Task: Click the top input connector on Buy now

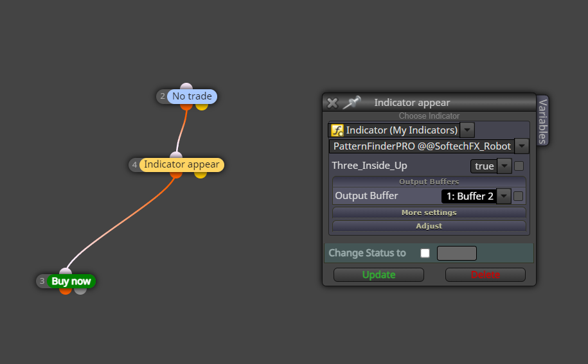Action: 66,272
